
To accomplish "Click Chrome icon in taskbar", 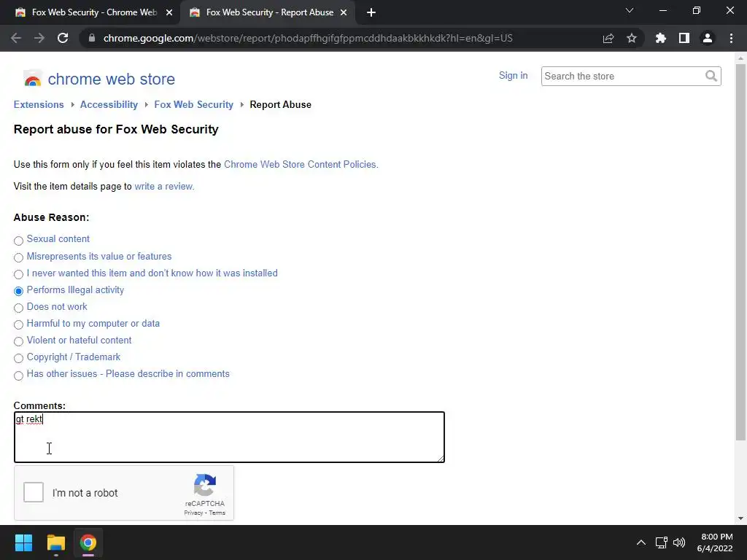I will 88,542.
